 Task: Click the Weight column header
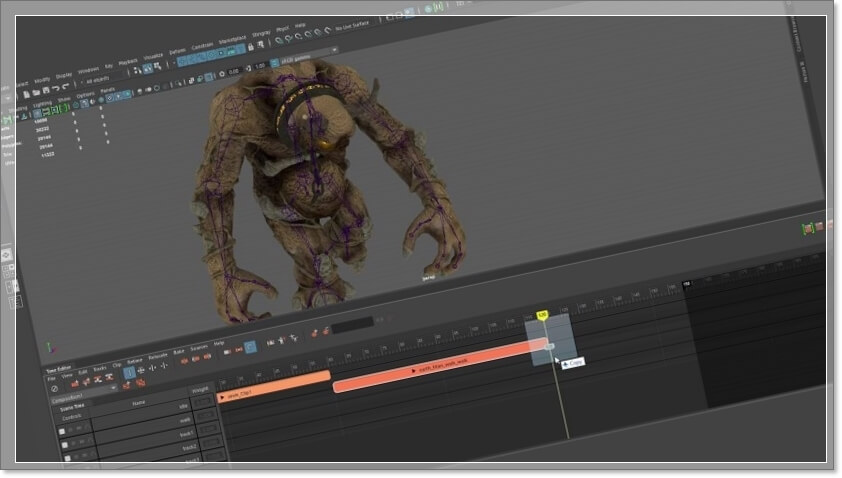(x=200, y=389)
